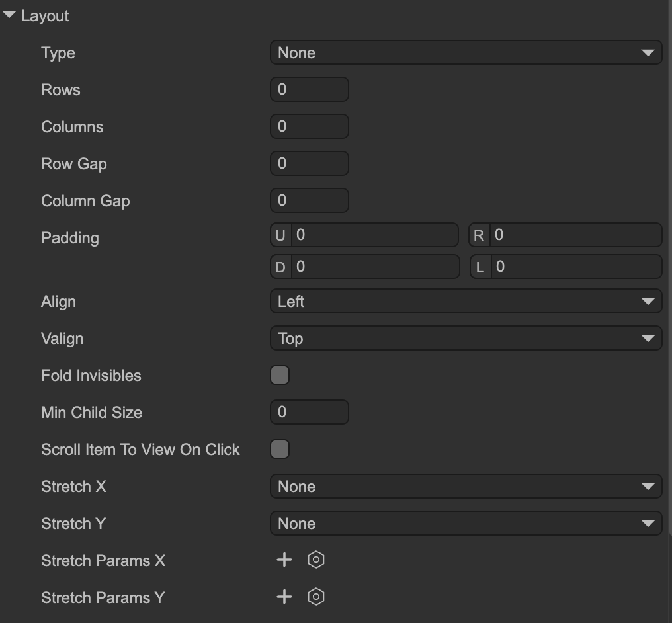This screenshot has height=623, width=672.
Task: Click the hexagon icon for Stretch Params Y
Action: 316,597
